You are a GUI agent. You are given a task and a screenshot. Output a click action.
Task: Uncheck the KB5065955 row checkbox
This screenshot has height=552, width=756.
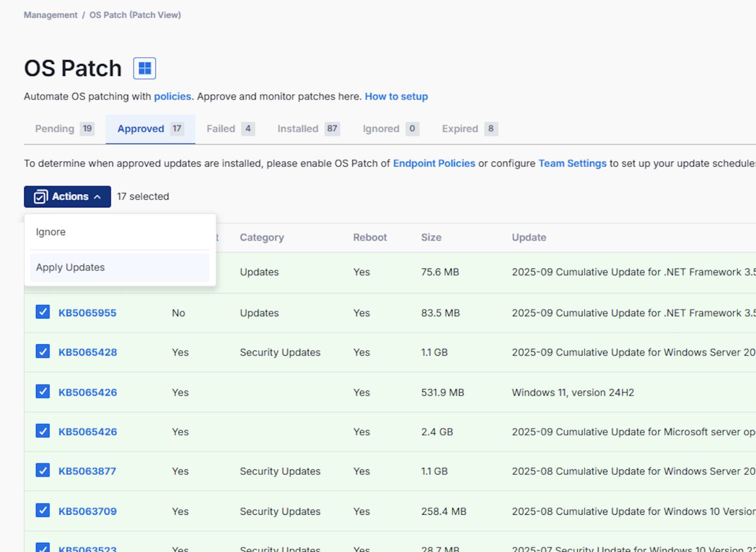click(42, 311)
